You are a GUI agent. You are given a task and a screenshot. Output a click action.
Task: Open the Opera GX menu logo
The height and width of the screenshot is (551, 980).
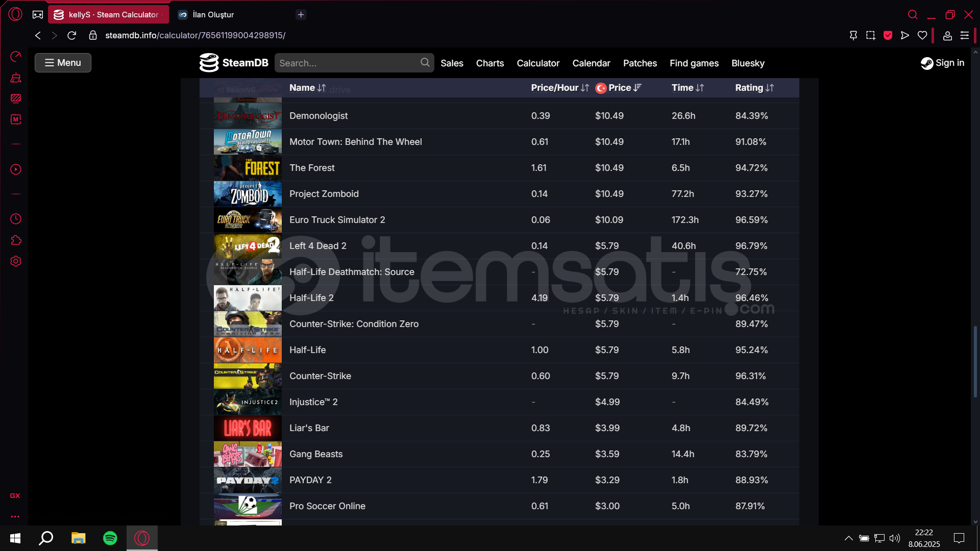(15, 14)
